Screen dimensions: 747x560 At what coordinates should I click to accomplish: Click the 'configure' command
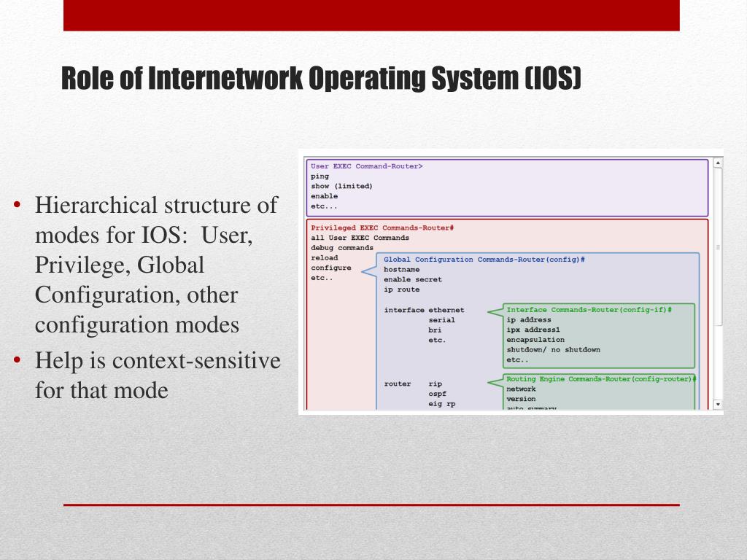[x=331, y=268]
